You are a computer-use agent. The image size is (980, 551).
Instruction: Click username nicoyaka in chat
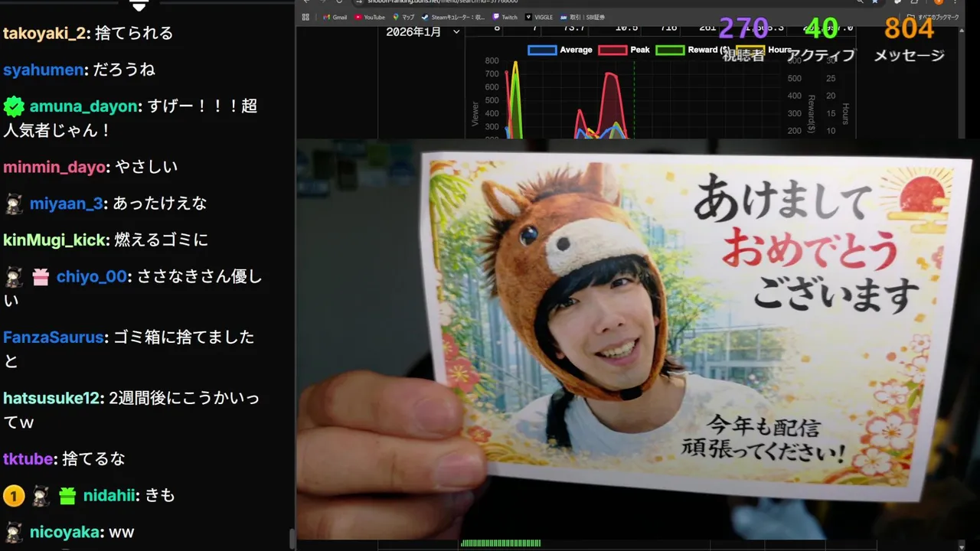[64, 532]
